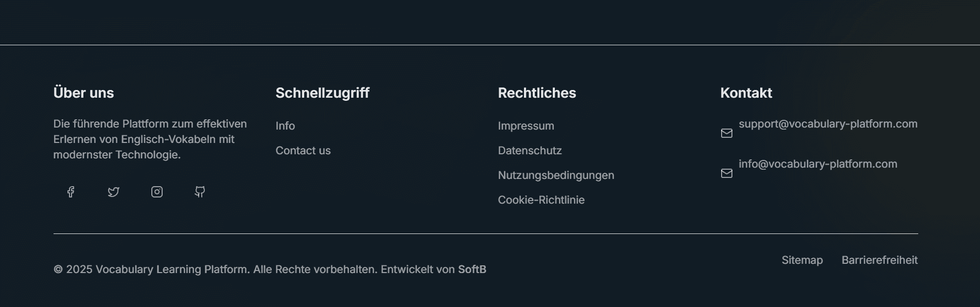Open the Info quick link

(285, 126)
